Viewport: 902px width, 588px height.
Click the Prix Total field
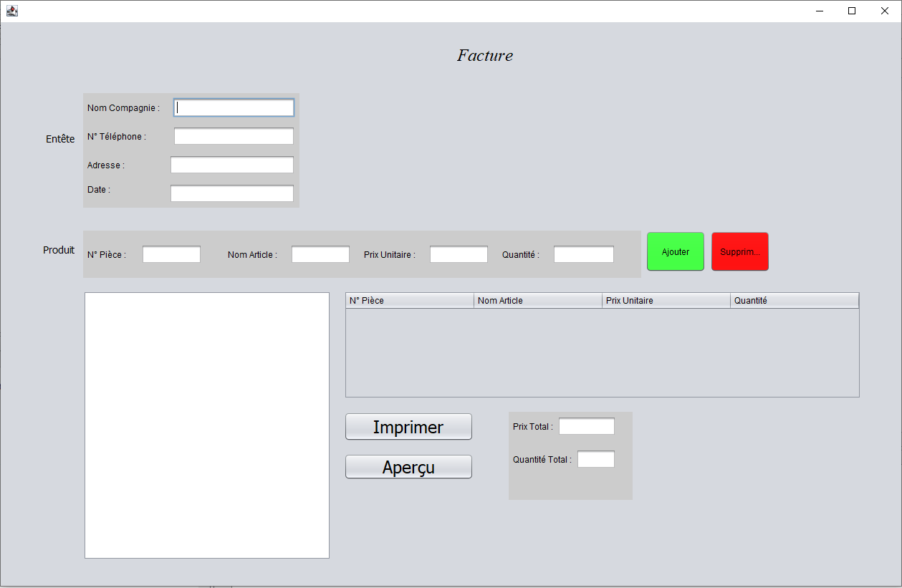coord(586,426)
